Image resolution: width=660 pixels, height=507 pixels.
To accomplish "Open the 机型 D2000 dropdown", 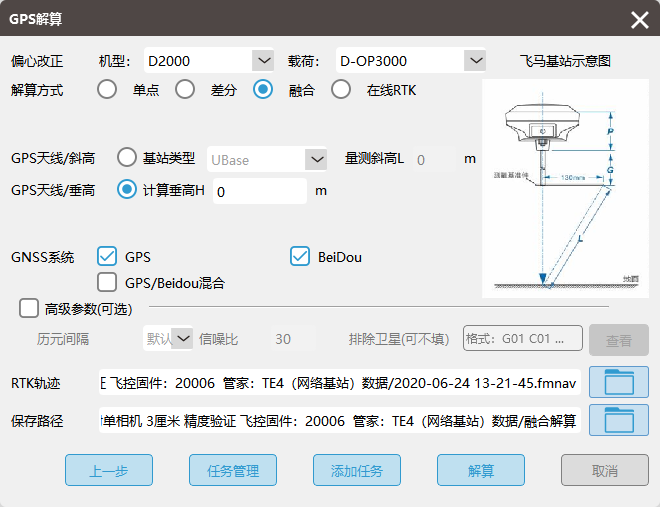I will (262, 61).
